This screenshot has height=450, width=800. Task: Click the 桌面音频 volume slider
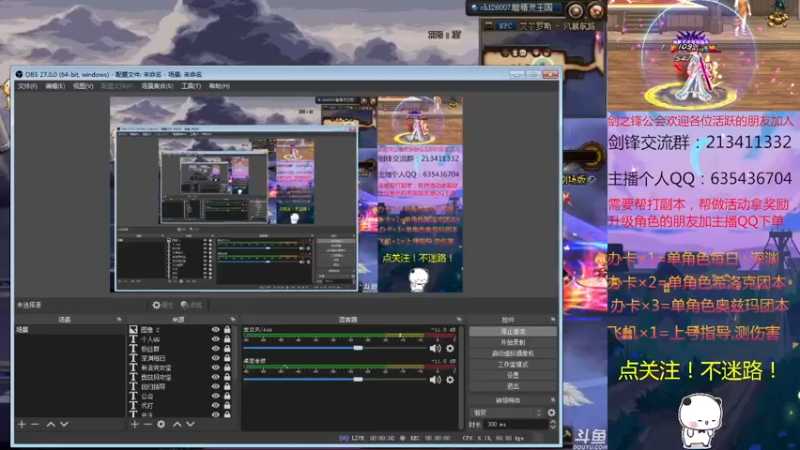335,379
